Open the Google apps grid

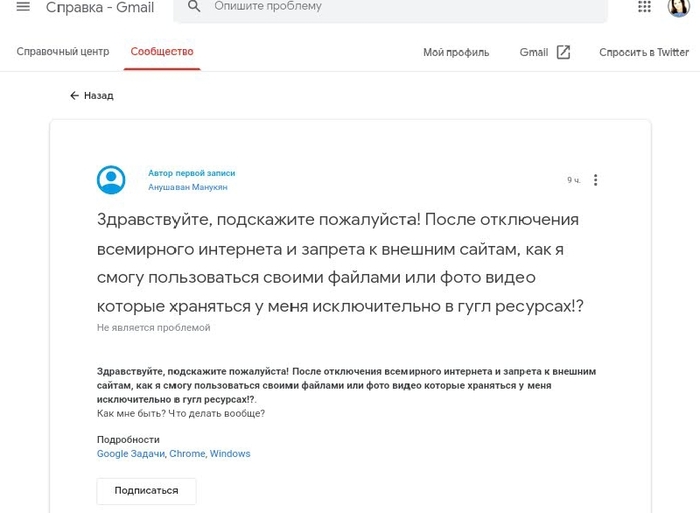(644, 7)
